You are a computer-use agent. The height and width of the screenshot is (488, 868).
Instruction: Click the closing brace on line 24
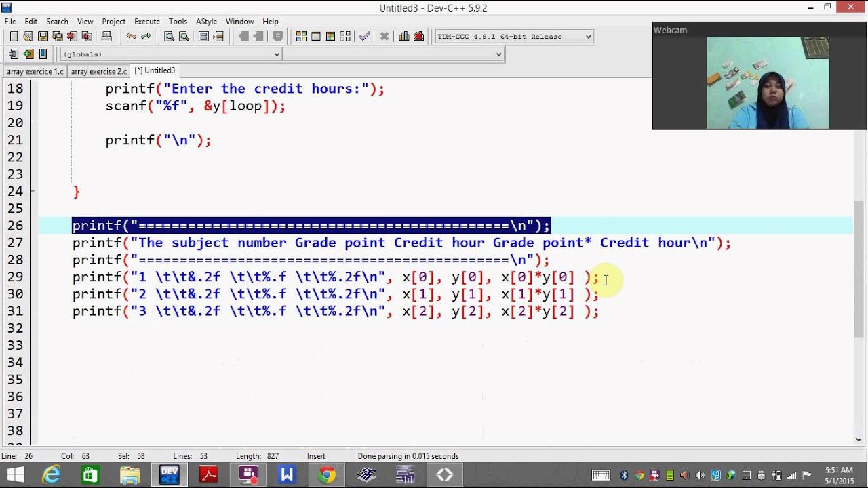point(77,192)
